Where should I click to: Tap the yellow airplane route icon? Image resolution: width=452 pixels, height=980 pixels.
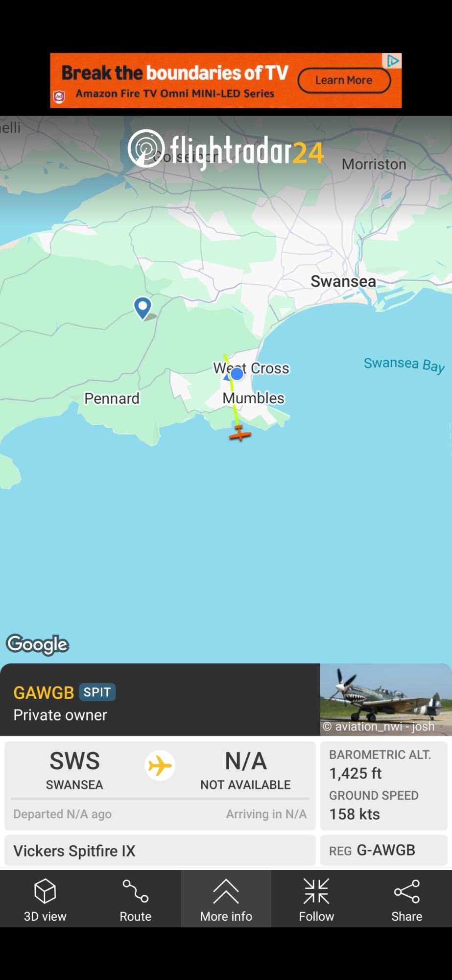click(x=160, y=765)
